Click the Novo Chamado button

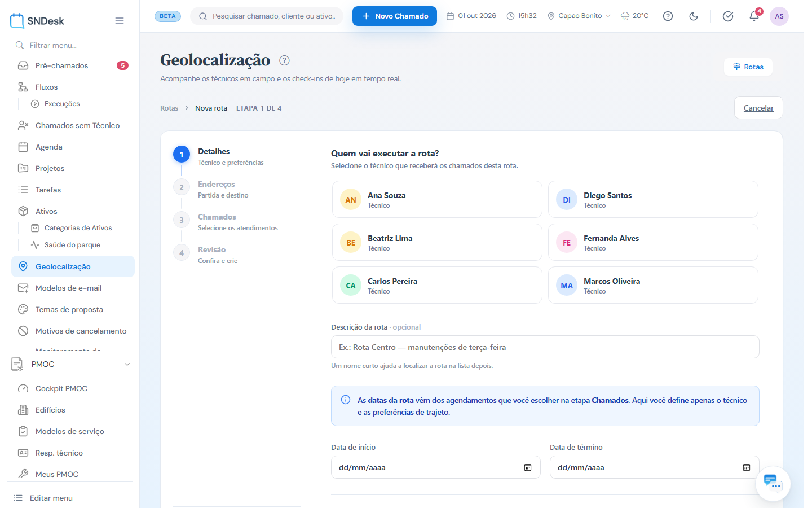[395, 16]
